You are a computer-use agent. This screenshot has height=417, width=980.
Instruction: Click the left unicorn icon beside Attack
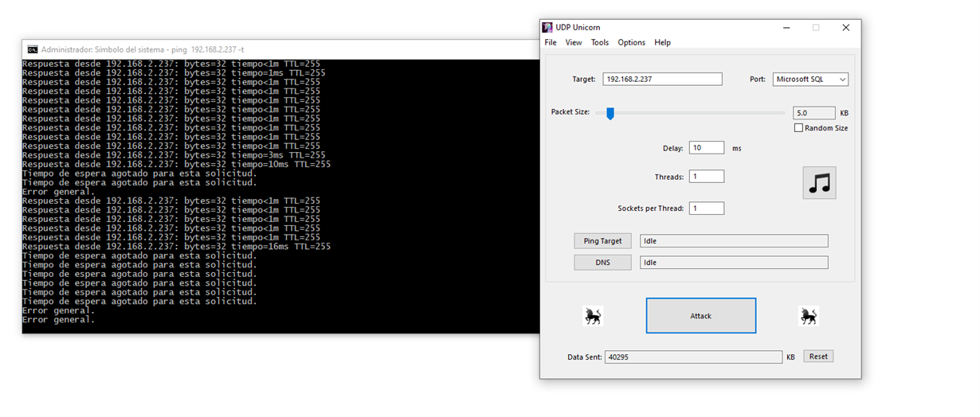(593, 316)
